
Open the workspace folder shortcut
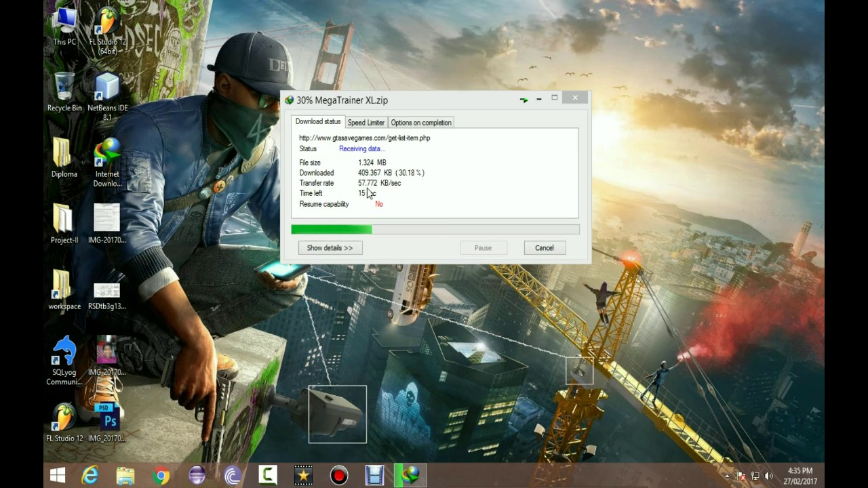tap(64, 290)
